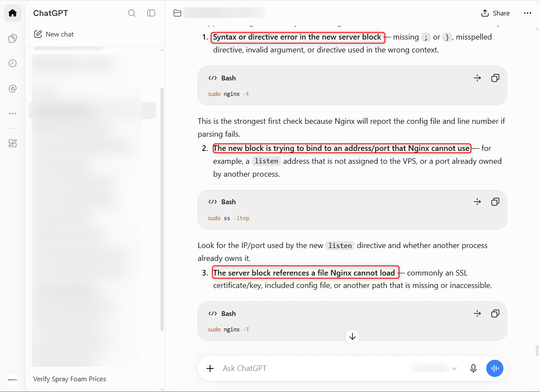Start a New chat
This screenshot has width=540, height=392.
(x=54, y=34)
